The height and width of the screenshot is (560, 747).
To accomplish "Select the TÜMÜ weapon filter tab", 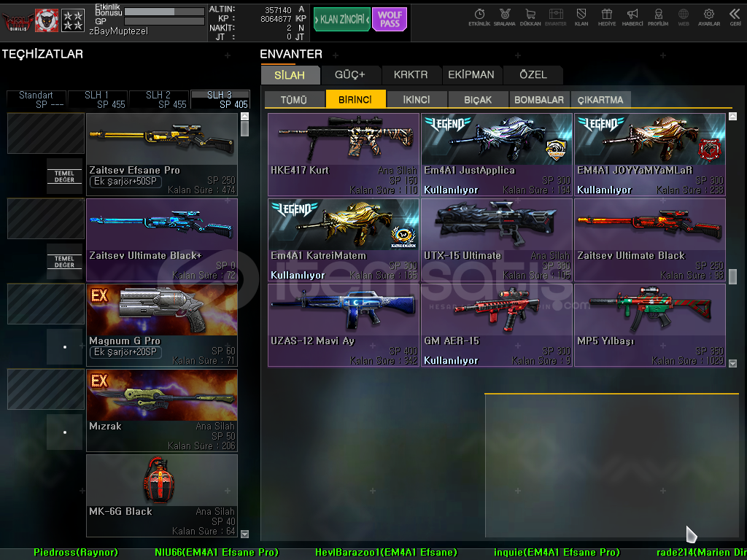I will [x=295, y=99].
